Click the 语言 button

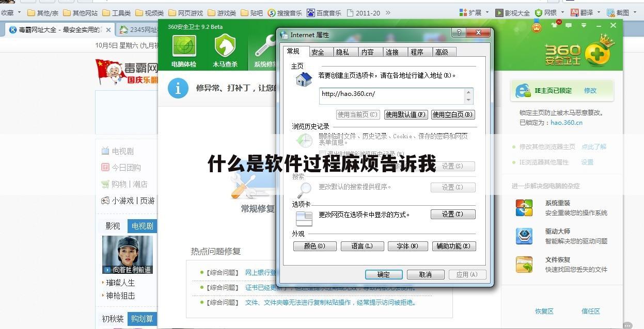[362, 246]
